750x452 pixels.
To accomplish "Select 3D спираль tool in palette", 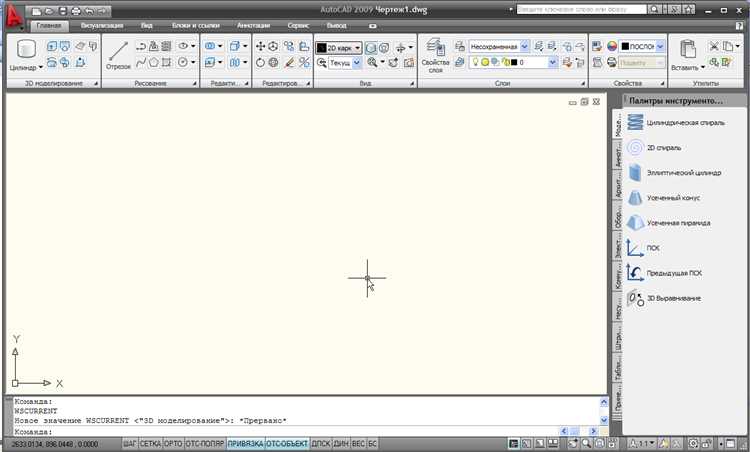I will pos(654,148).
